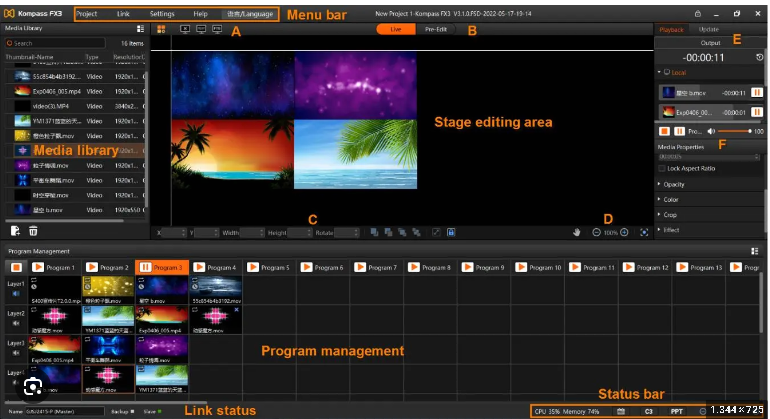The width and height of the screenshot is (770, 419).
Task: Reset the countdown timer icon
Action: (x=759, y=57)
